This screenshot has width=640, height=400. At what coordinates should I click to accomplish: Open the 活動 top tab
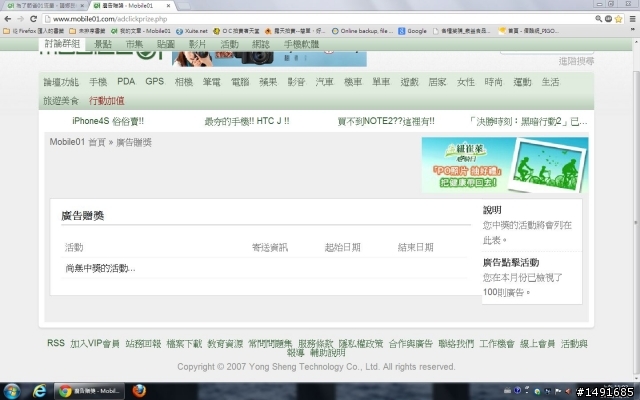[x=229, y=44]
